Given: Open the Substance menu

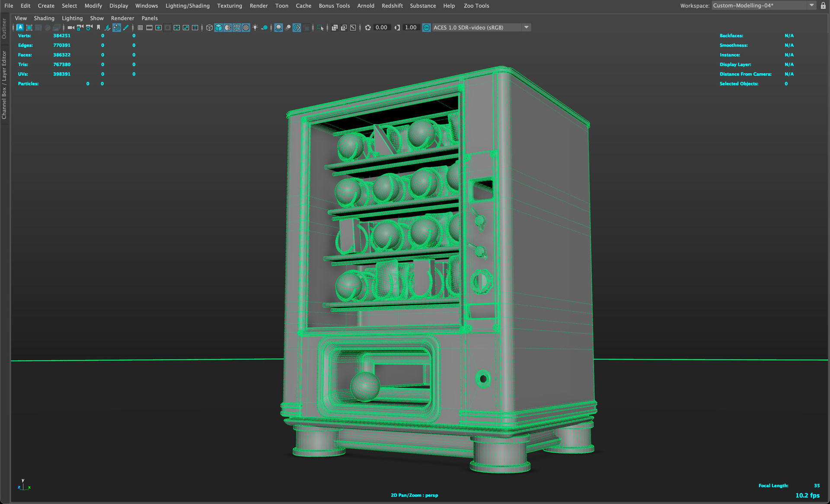Looking at the screenshot, I should point(423,6).
